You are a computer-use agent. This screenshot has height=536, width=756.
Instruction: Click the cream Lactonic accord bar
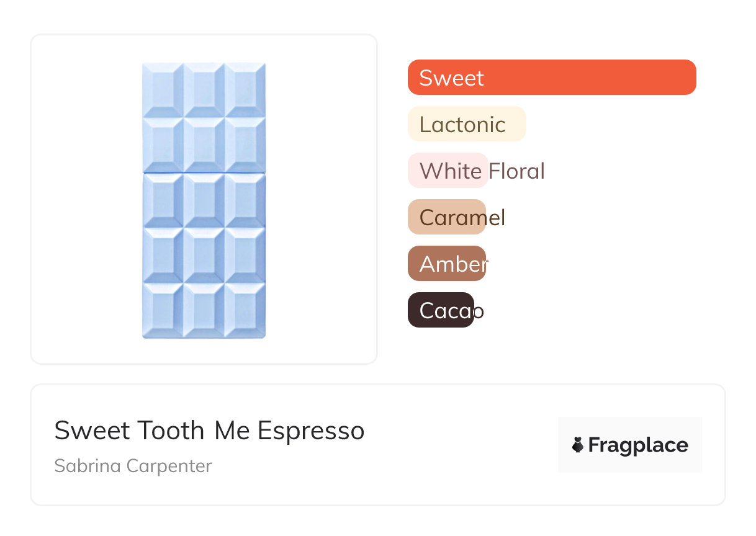(x=467, y=124)
